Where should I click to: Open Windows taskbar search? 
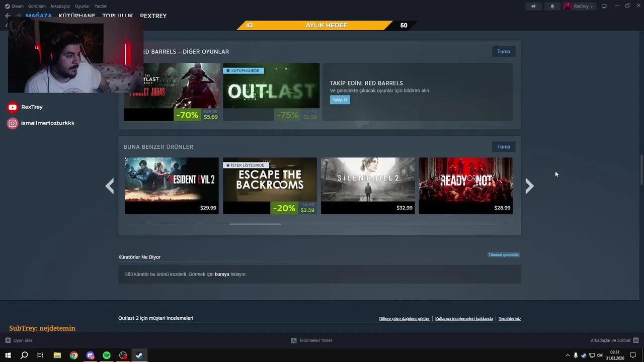24,355
